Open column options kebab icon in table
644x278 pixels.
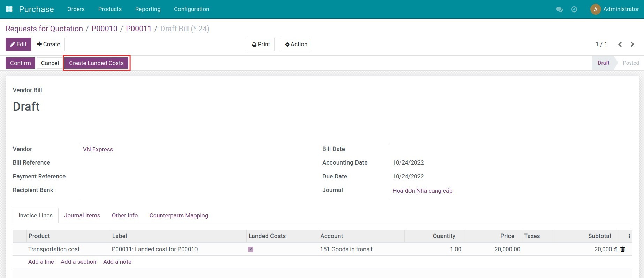tap(629, 236)
